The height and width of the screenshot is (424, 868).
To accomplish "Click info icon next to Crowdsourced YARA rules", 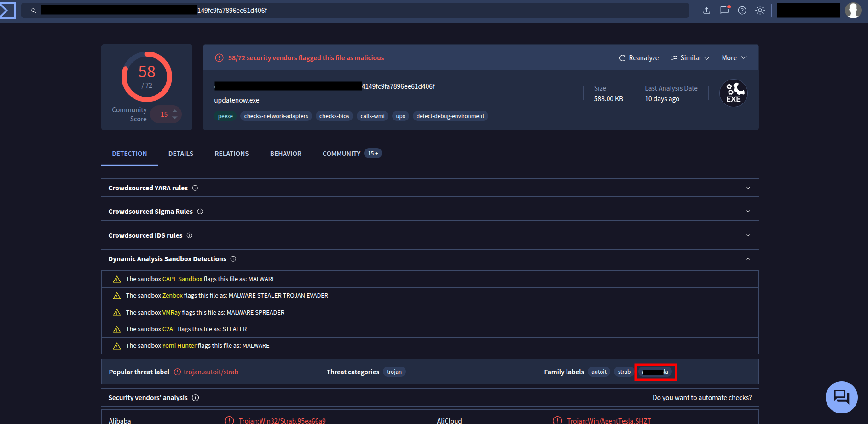I will coord(195,188).
